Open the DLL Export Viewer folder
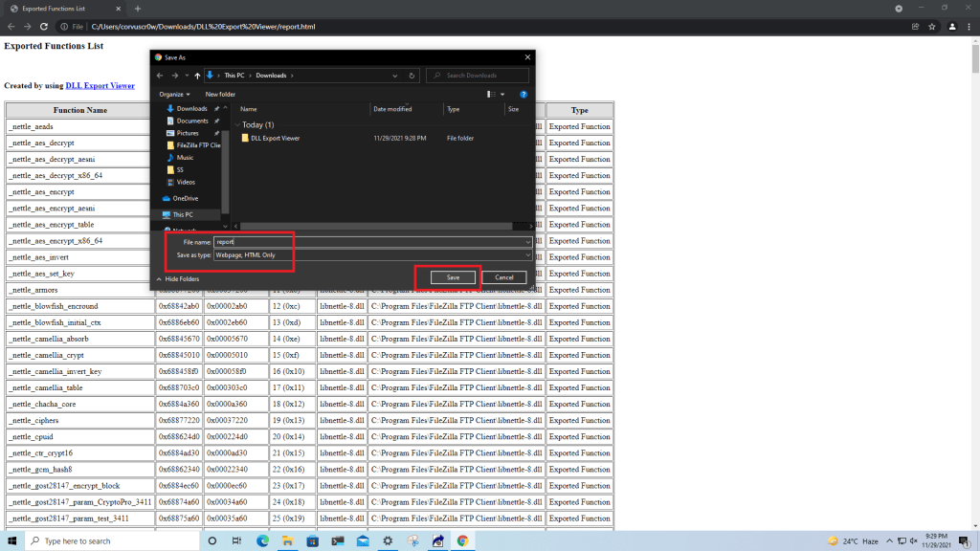980x551 pixels. coord(275,139)
